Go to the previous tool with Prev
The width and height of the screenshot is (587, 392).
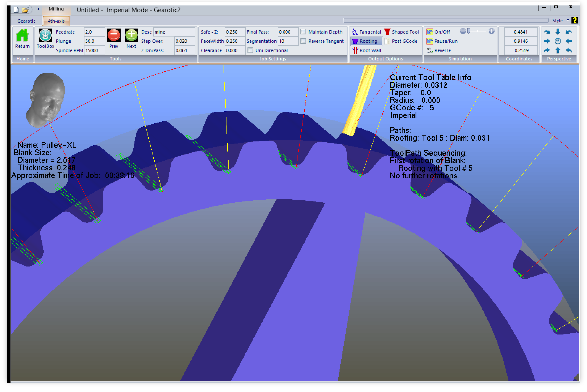(114, 35)
